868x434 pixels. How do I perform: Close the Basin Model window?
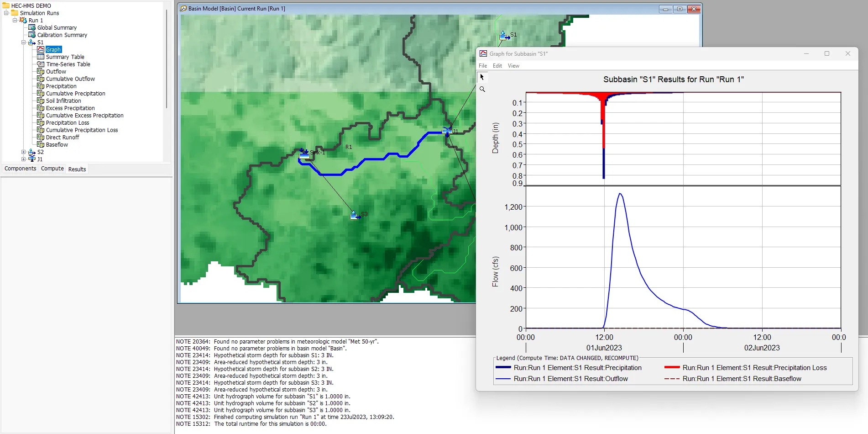pyautogui.click(x=694, y=9)
